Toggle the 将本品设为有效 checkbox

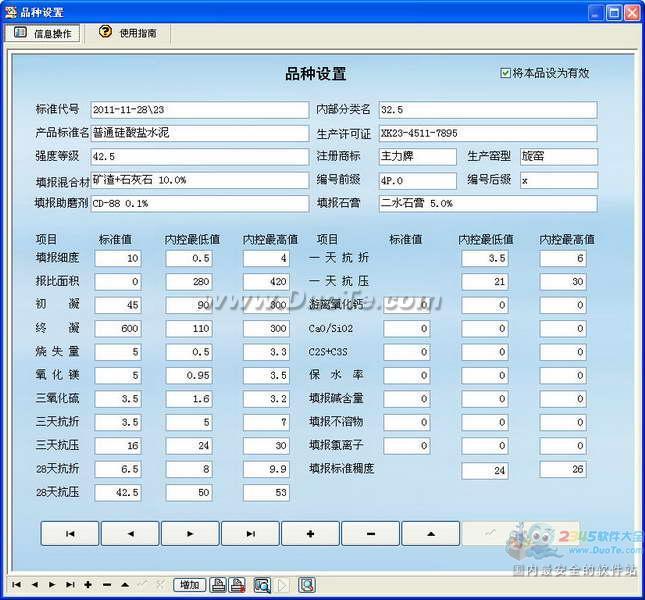coord(505,73)
